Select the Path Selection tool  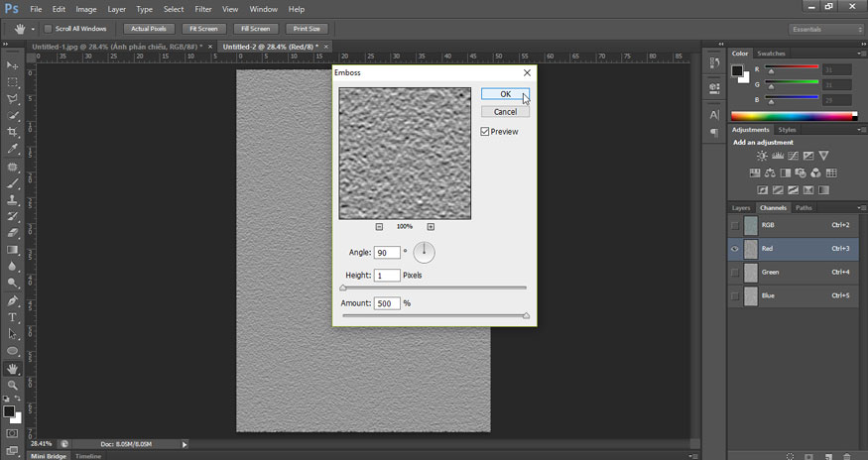point(12,334)
